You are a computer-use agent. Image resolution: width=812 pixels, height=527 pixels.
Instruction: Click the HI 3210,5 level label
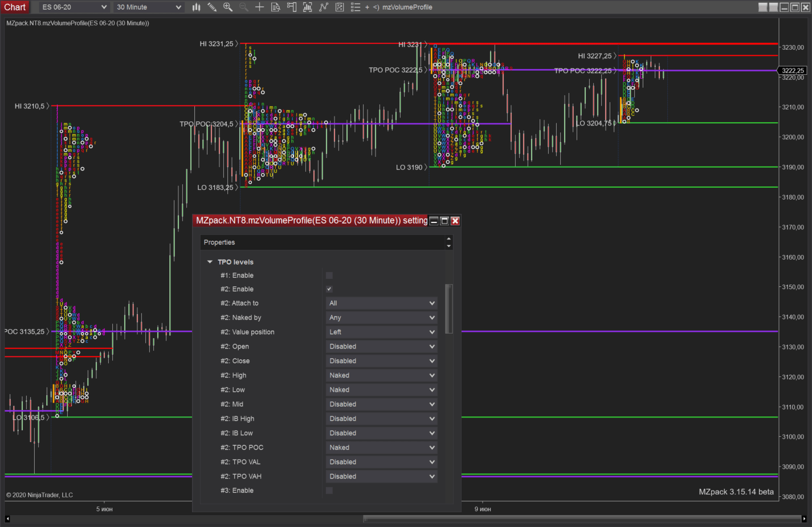coord(30,106)
